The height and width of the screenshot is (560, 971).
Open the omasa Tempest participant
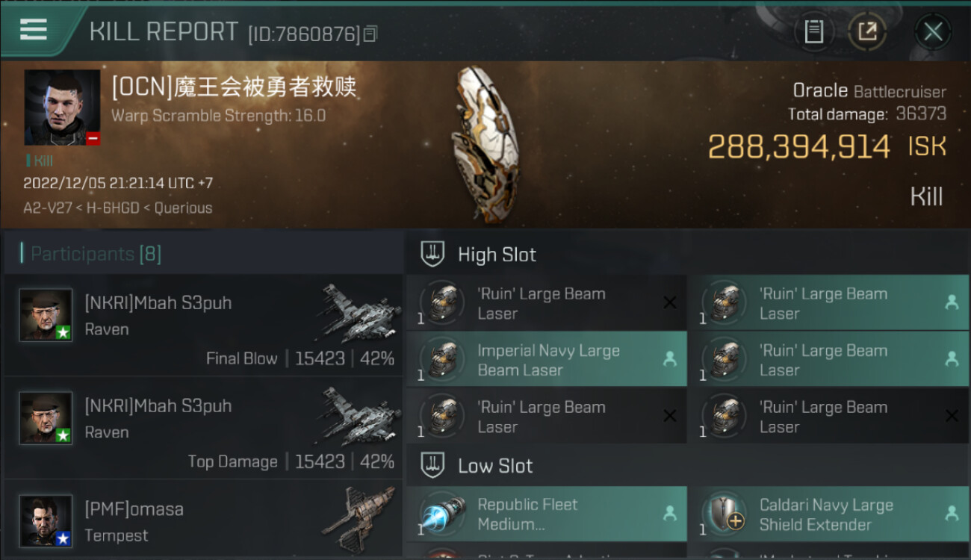coord(203,520)
